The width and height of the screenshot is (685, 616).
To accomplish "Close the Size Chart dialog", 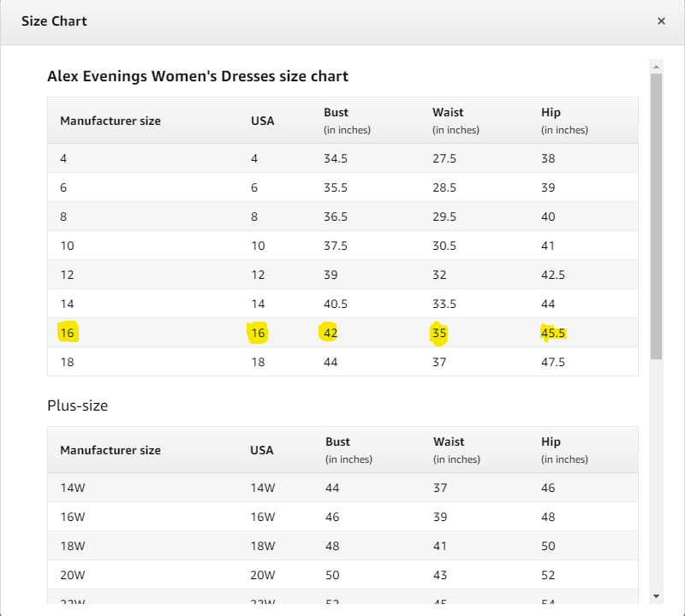I will 661,21.
